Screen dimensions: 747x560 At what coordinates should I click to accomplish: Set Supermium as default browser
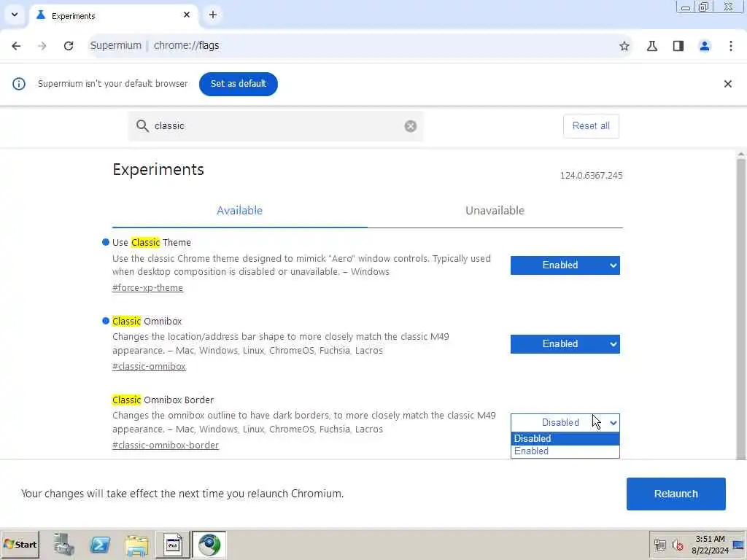click(x=239, y=84)
